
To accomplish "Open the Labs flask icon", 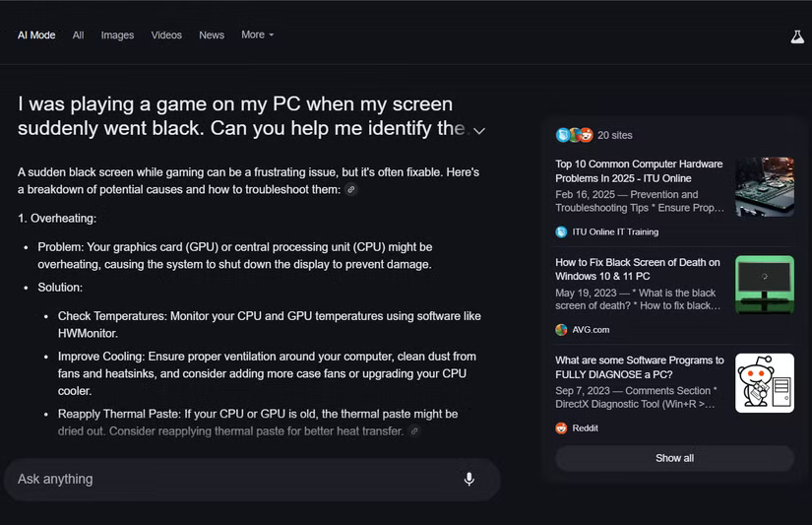I will tap(797, 35).
